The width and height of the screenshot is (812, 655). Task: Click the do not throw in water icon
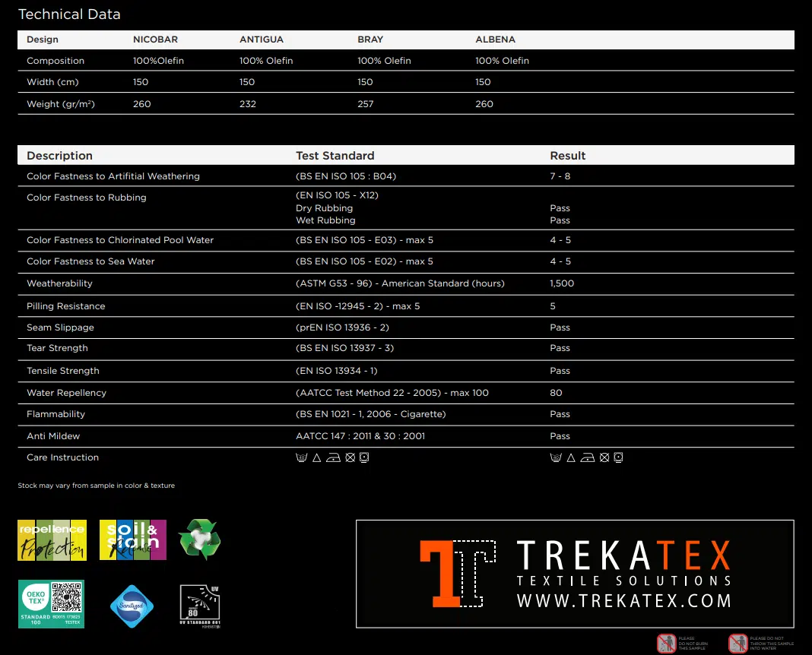(737, 644)
